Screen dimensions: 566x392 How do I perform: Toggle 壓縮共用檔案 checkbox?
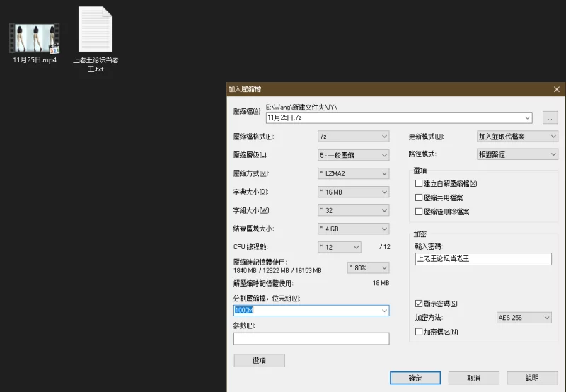pyautogui.click(x=419, y=197)
